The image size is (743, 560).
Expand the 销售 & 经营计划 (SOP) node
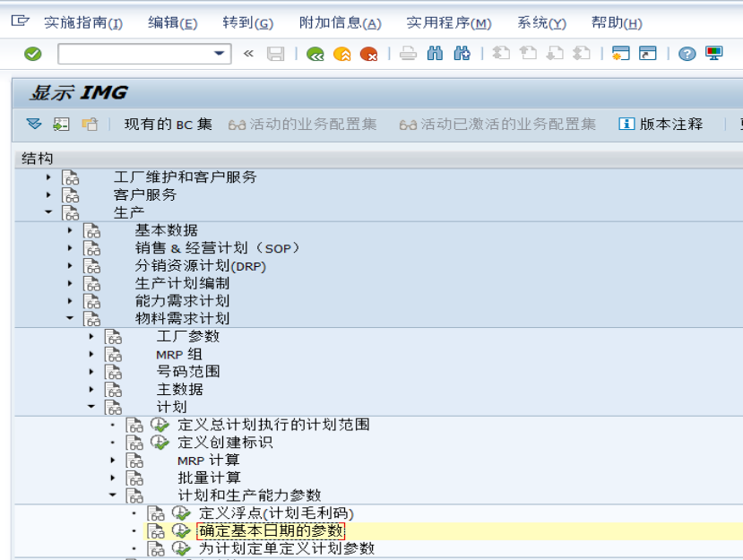pos(70,248)
